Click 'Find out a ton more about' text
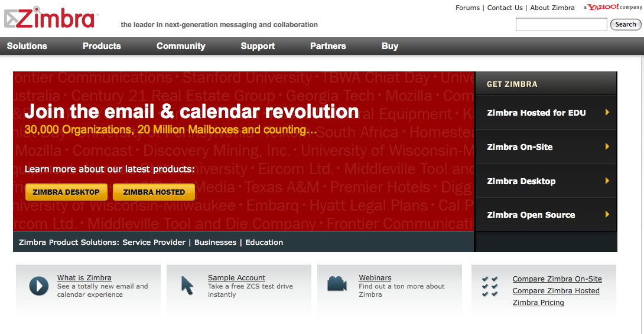644x334 pixels. pyautogui.click(x=402, y=286)
